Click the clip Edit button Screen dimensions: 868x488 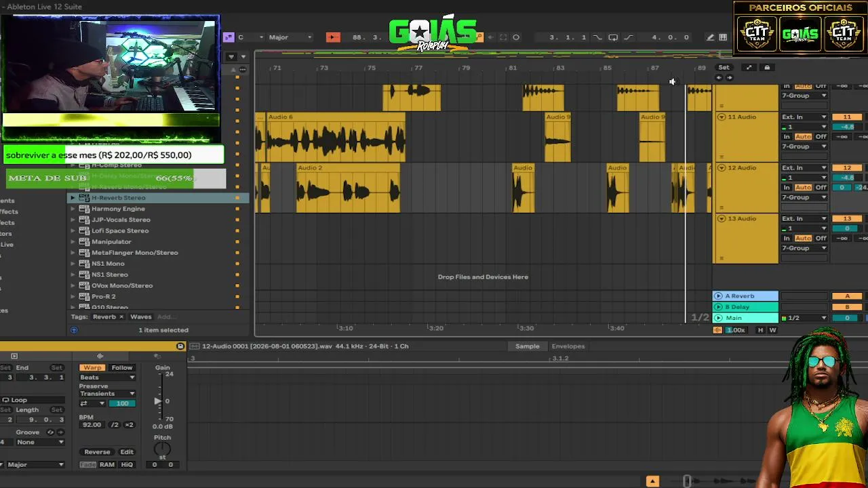[x=127, y=452]
